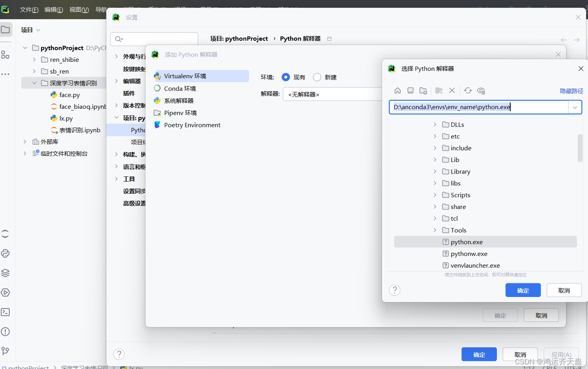Expand the Tools folder
The image size is (588, 369).
tap(435, 230)
